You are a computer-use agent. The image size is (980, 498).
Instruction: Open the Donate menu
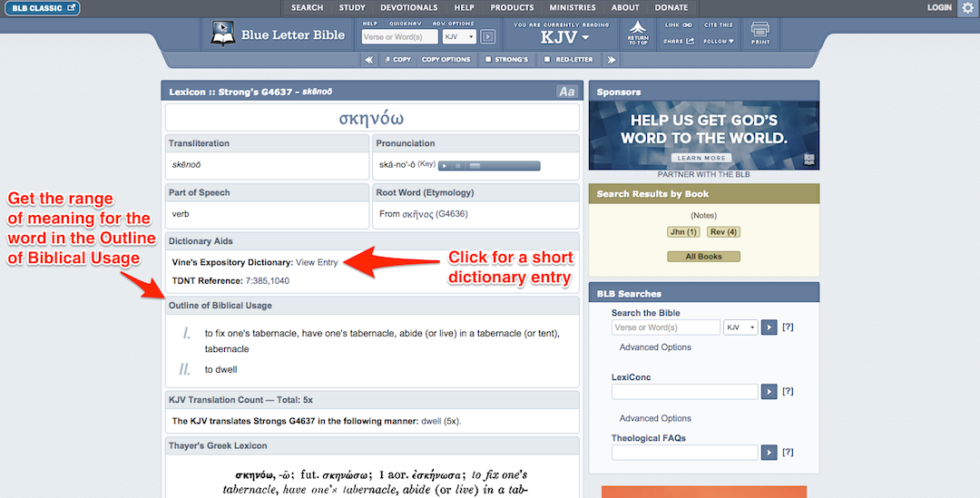[x=671, y=7]
